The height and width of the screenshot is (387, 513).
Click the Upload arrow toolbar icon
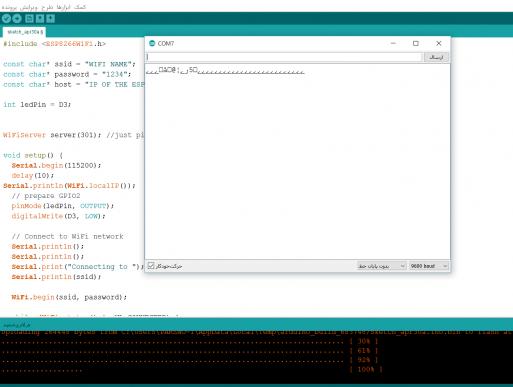(17, 19)
